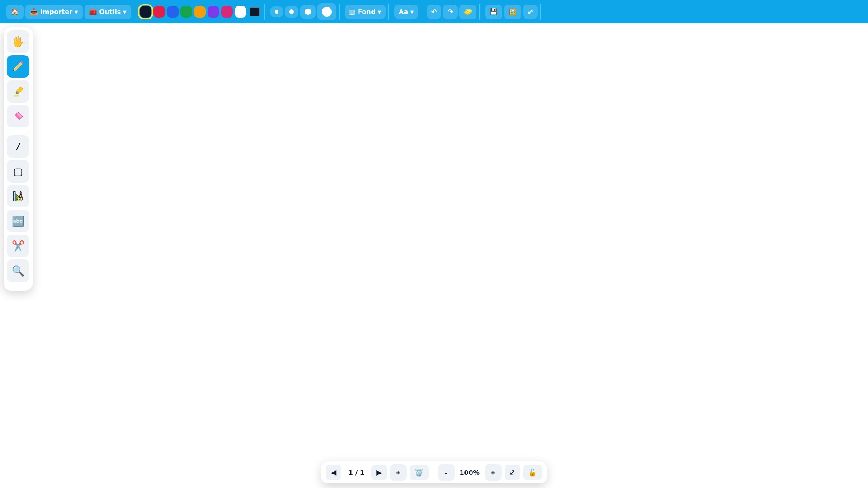Select the straight line tool

[x=18, y=147]
